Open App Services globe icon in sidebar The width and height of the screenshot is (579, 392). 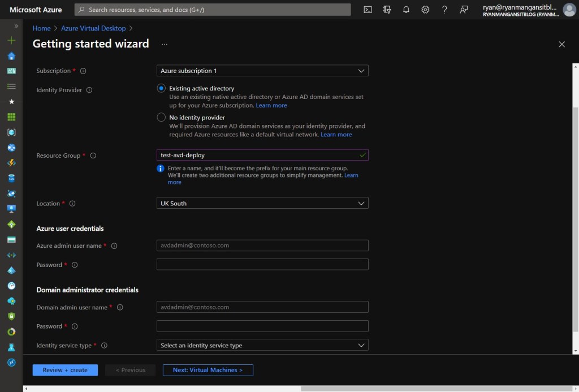click(x=11, y=148)
